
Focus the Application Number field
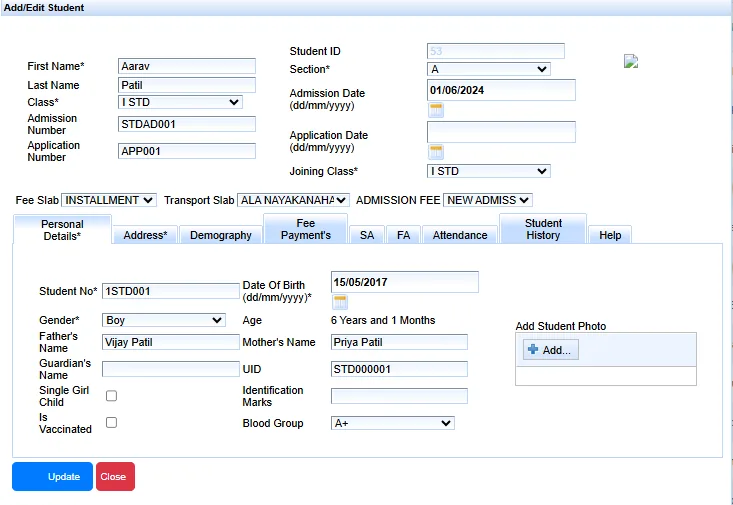187,151
